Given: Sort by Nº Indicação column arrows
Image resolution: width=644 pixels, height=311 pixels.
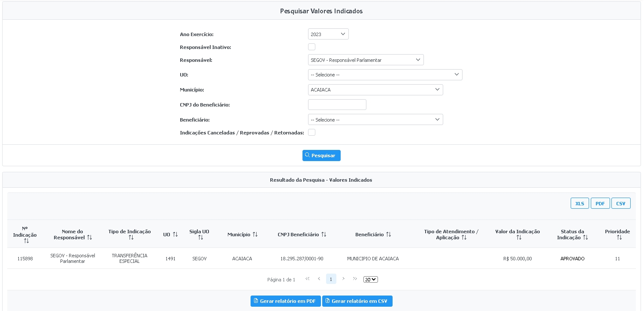Looking at the screenshot, I should coord(26,241).
